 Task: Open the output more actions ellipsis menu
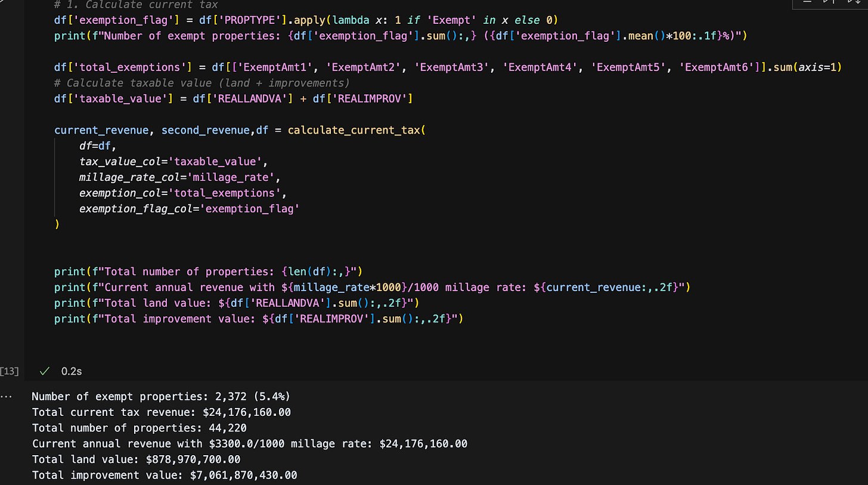[5, 396]
